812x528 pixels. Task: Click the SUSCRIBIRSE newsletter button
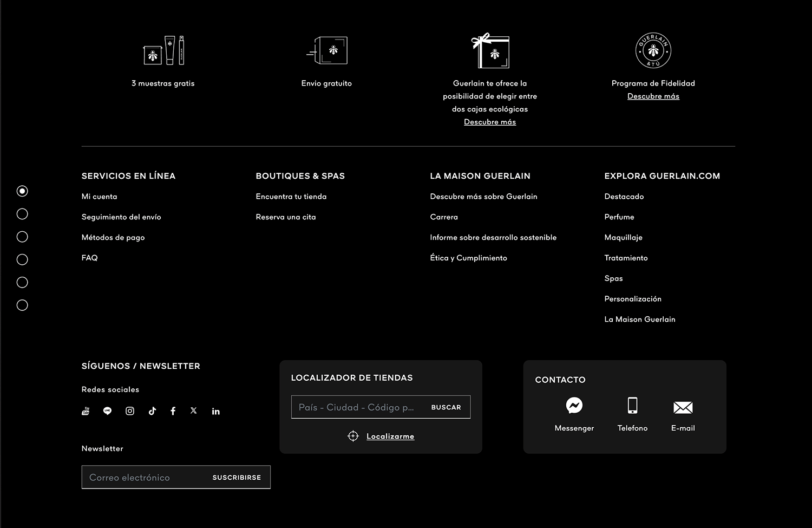pos(237,477)
